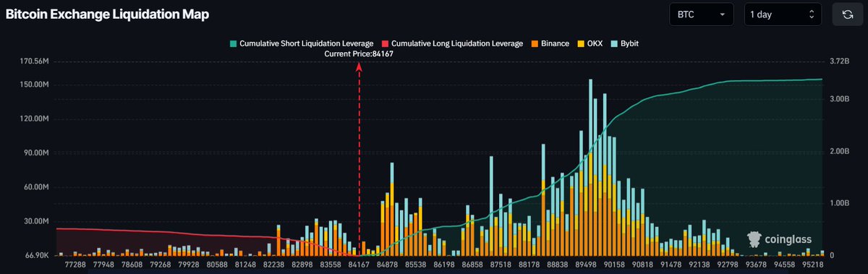Image resolution: width=868 pixels, height=274 pixels.
Task: Click the Bitcoin Exchange Liquidation Map title
Action: coord(107,14)
